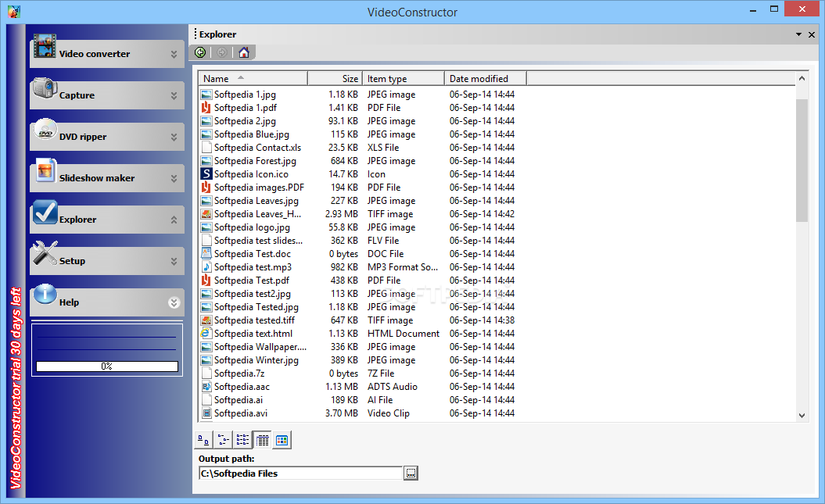The image size is (825, 504).
Task: Sort files by Name column
Action: pos(253,78)
